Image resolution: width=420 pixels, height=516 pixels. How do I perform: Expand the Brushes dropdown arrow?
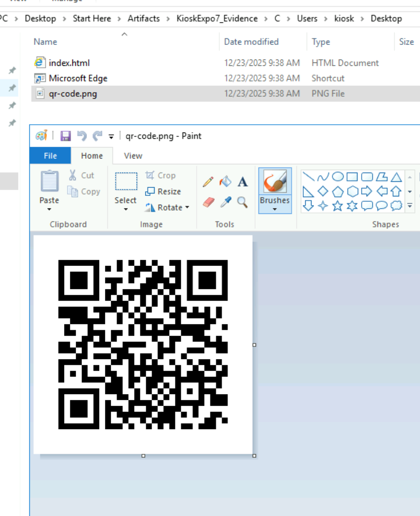[275, 209]
